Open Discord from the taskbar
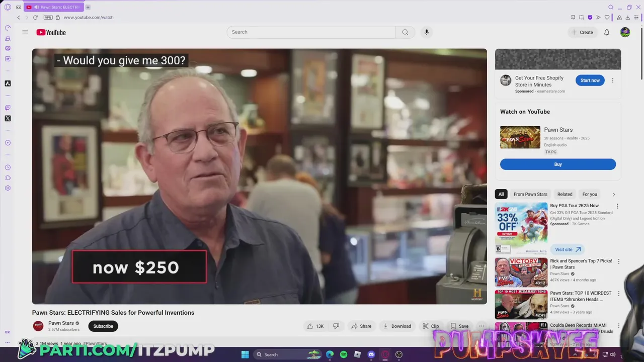 click(x=371, y=354)
